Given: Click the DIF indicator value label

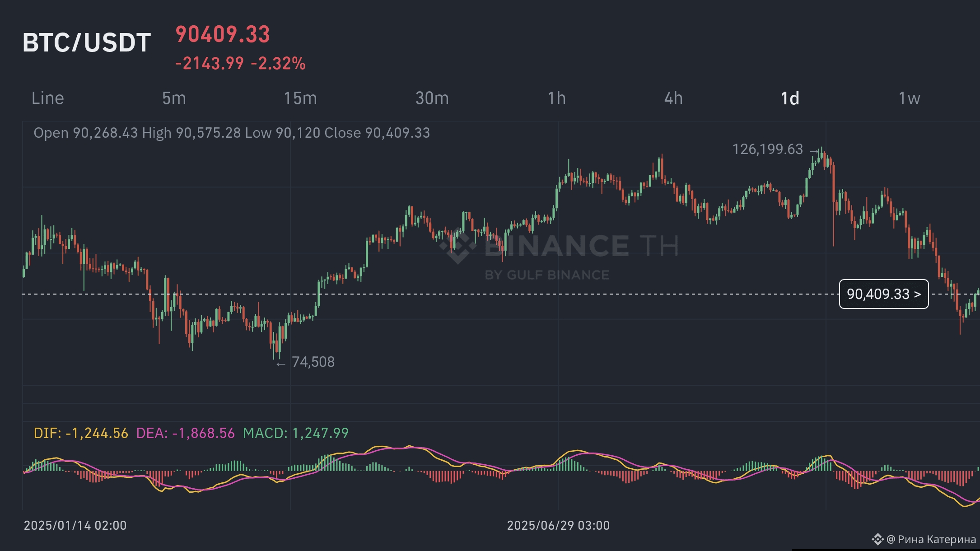Looking at the screenshot, I should [81, 433].
